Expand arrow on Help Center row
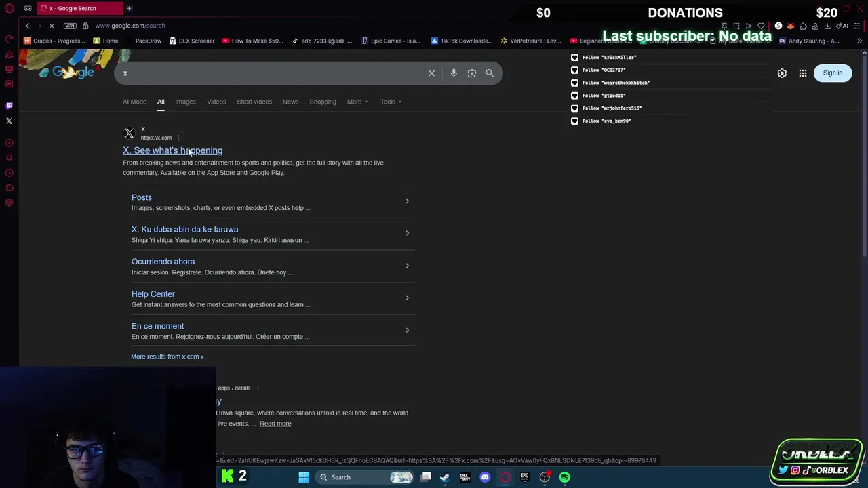868x488 pixels. pos(407,298)
